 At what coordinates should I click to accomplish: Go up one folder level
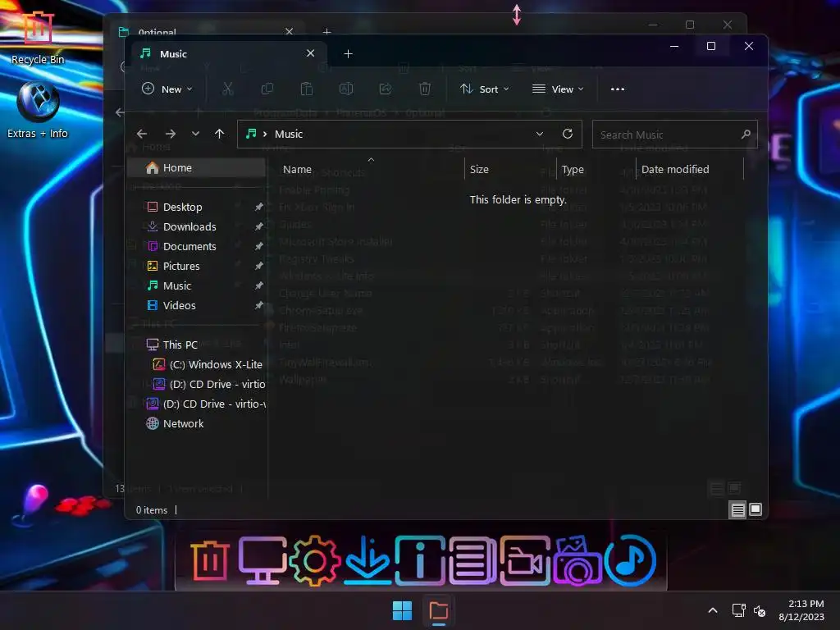click(x=219, y=134)
